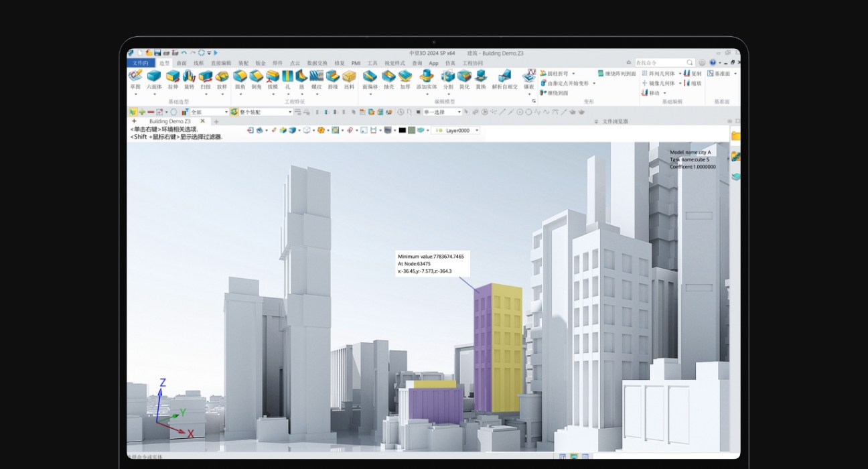This screenshot has height=469, width=868.
Task: Expand the 圆柱折弯 dropdown arrow
Action: click(573, 74)
